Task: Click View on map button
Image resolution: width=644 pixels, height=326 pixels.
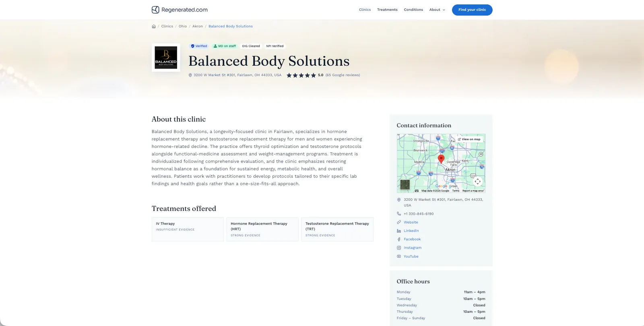Action: pos(469,139)
